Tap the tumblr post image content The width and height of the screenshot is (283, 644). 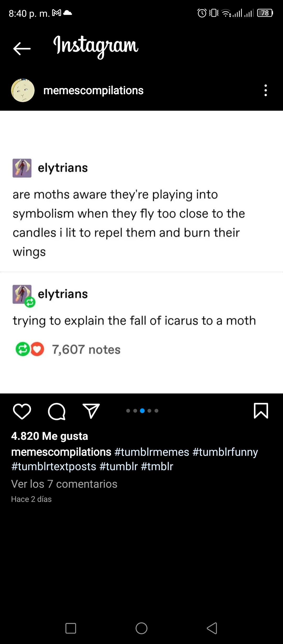[141, 252]
